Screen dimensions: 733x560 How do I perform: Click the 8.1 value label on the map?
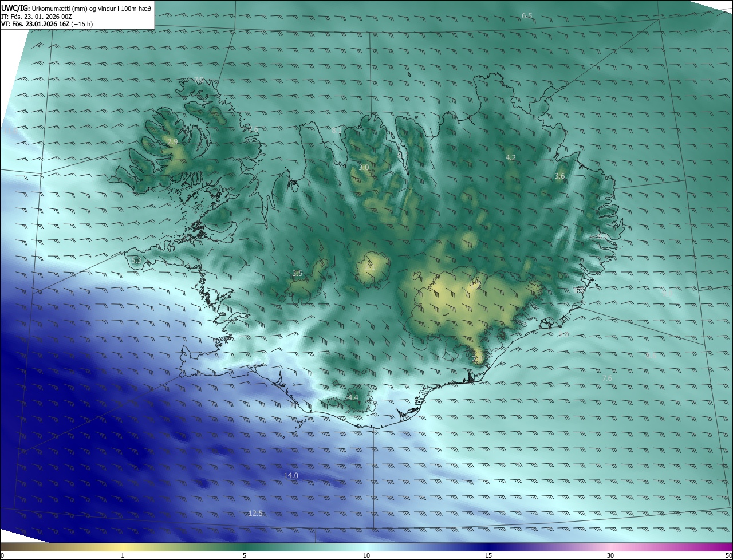point(337,131)
